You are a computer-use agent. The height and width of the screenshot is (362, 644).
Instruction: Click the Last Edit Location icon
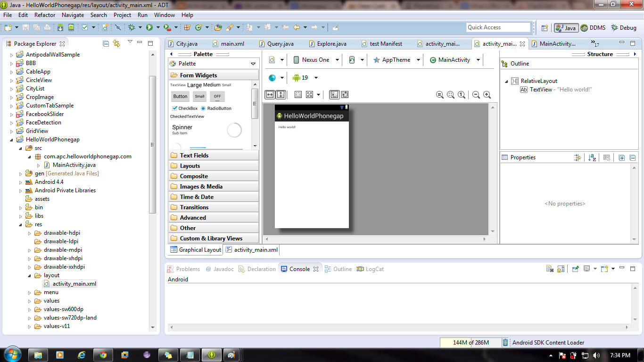pos(286,27)
